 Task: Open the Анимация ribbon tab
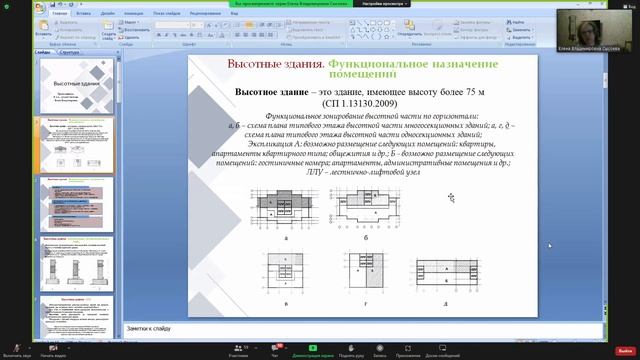(x=133, y=13)
